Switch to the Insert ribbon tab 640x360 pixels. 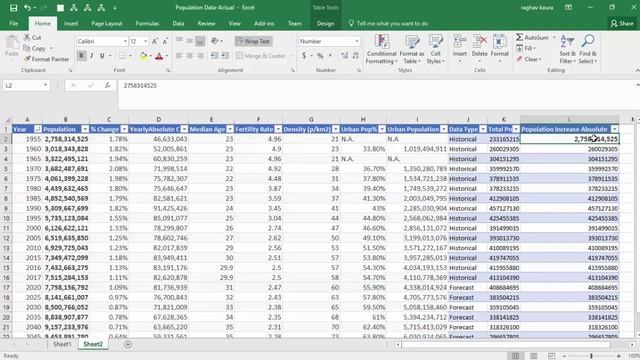(71, 24)
